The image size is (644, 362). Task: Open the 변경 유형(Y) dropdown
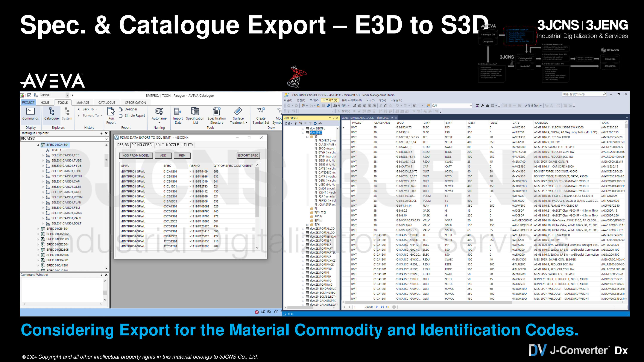(x=533, y=106)
